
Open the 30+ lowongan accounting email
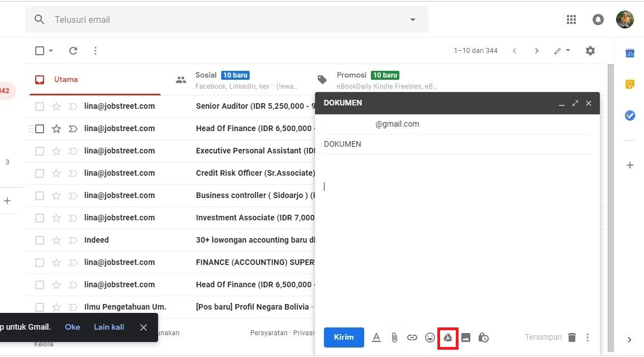[170, 240]
